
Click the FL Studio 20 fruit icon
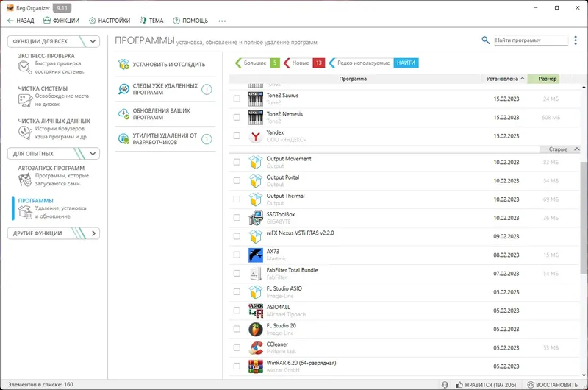click(x=256, y=329)
